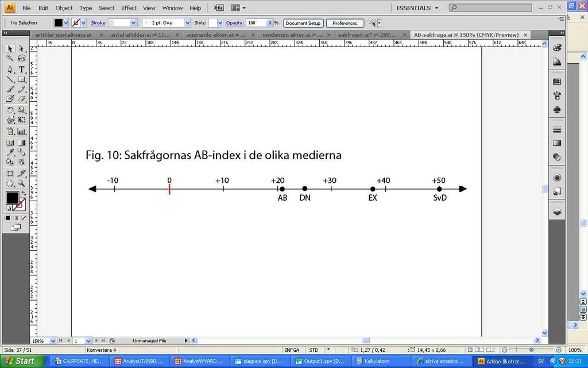Open the Symbols panel (club icon)

[557, 109]
